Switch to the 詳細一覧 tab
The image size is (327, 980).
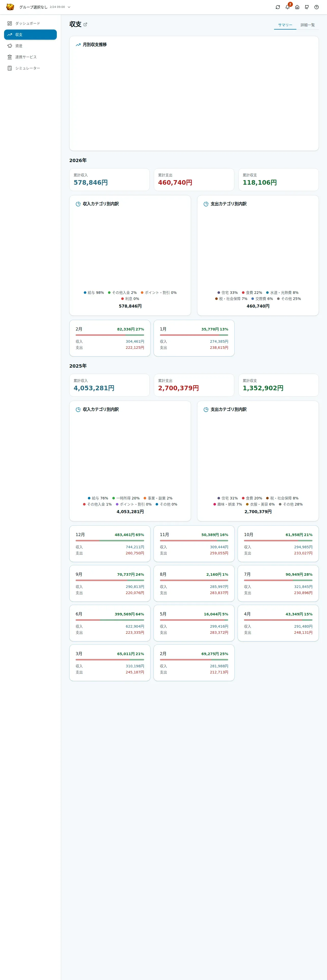(307, 25)
